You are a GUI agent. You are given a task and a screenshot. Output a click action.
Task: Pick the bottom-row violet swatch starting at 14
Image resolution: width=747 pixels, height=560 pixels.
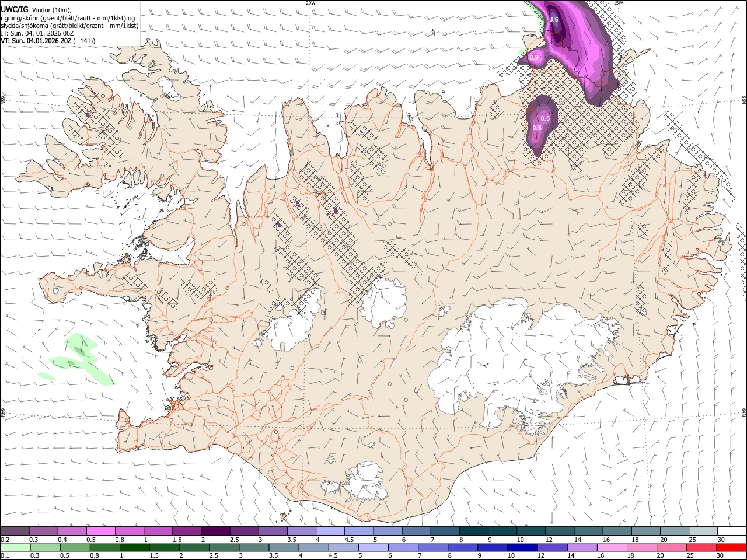(582, 547)
